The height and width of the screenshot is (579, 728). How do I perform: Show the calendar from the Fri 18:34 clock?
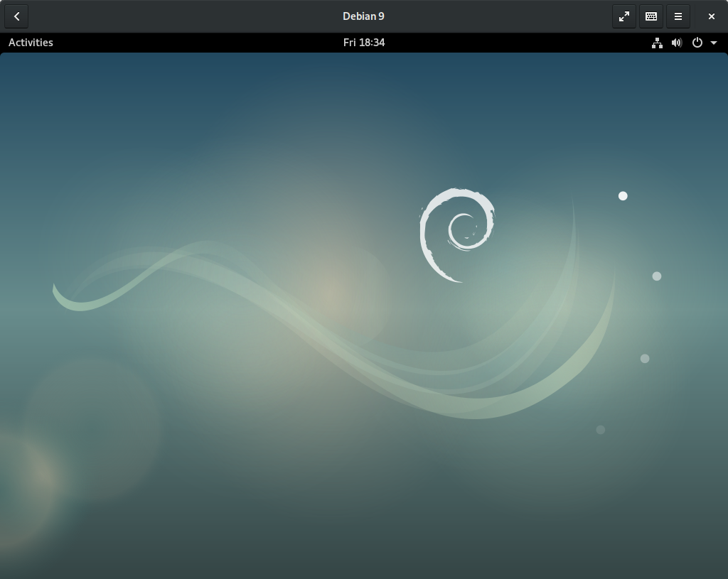[363, 43]
